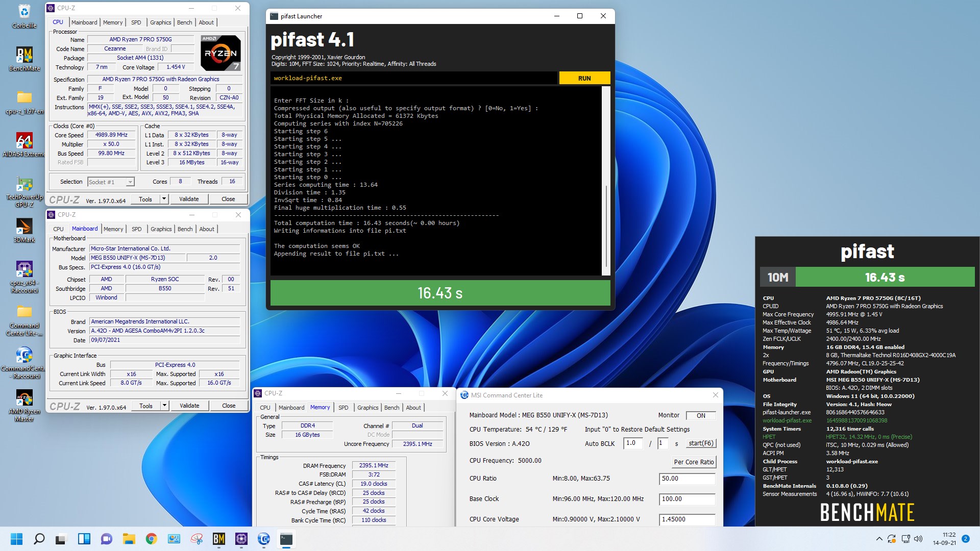Click the start(F6) button in Command Center

point(701,443)
